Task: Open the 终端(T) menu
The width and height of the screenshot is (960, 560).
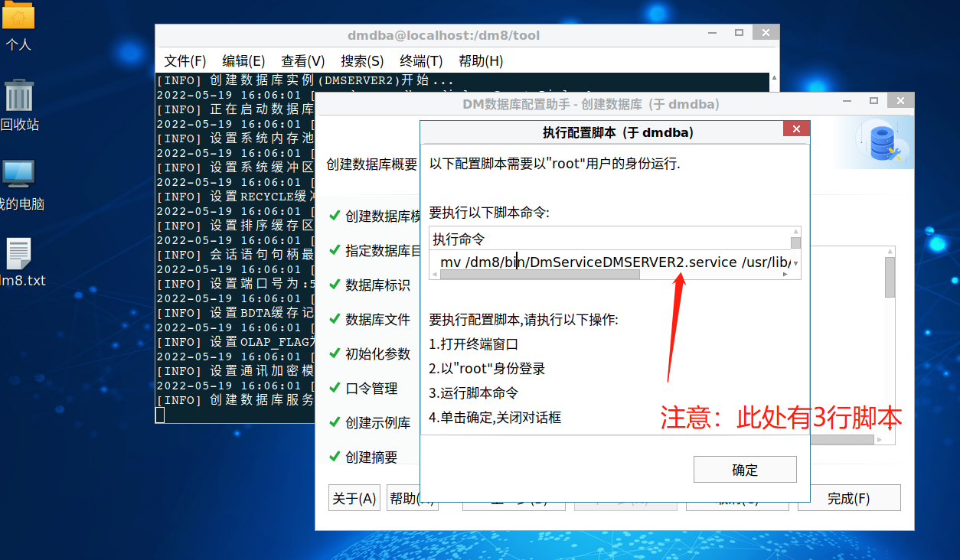Action: 421,61
